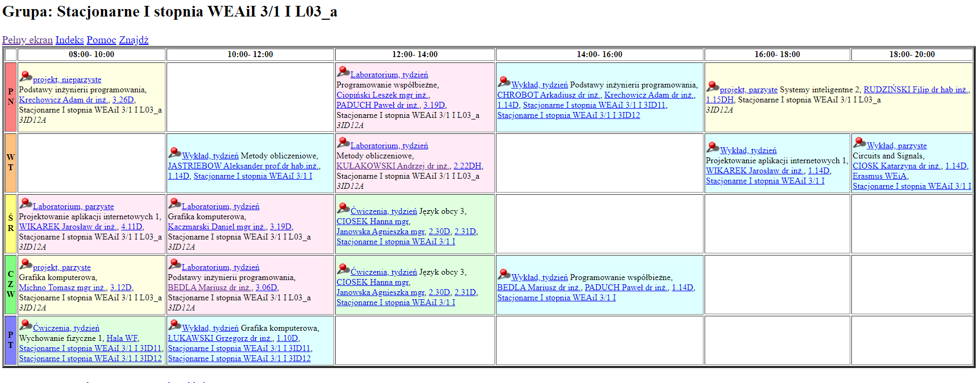Click pin icon of Circuits and Signals wykład
980x383 pixels.
click(x=859, y=142)
